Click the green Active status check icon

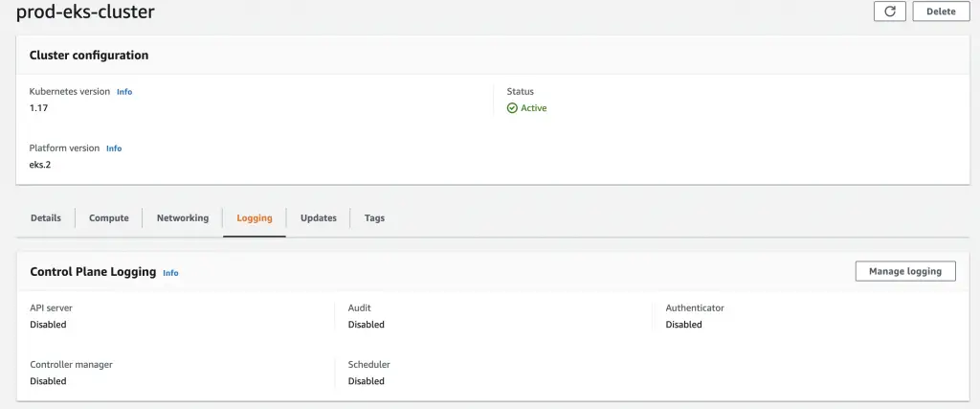click(512, 108)
